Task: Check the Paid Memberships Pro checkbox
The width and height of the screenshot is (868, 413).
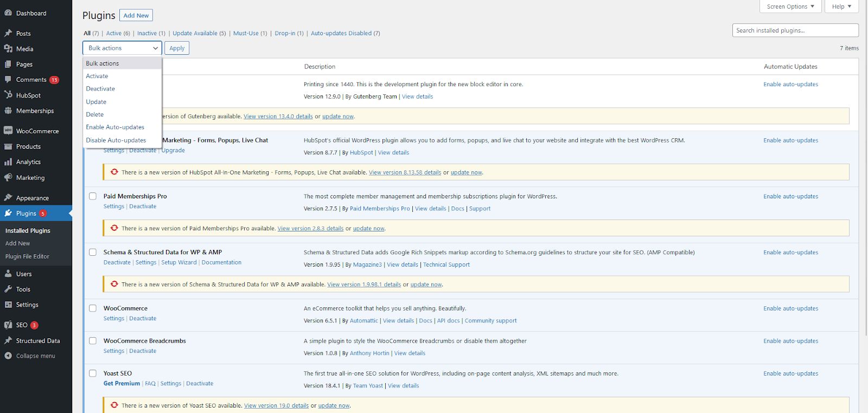Action: (93, 196)
